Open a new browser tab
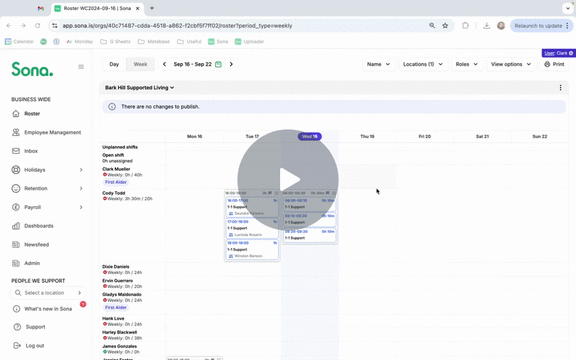This screenshot has width=576, height=360. click(152, 8)
